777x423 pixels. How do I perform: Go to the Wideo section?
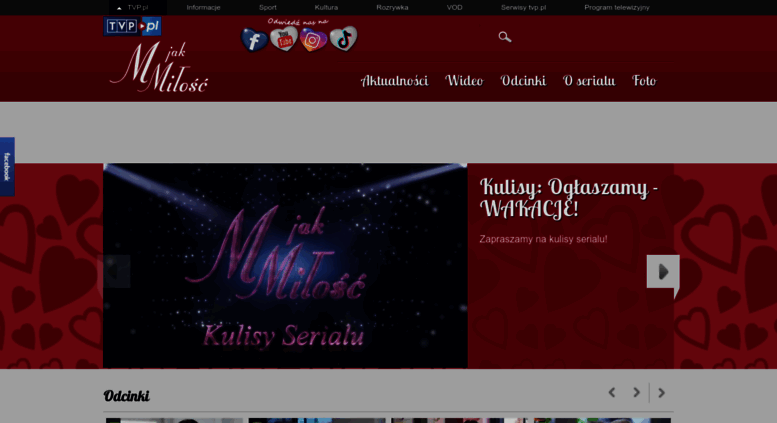(x=464, y=81)
